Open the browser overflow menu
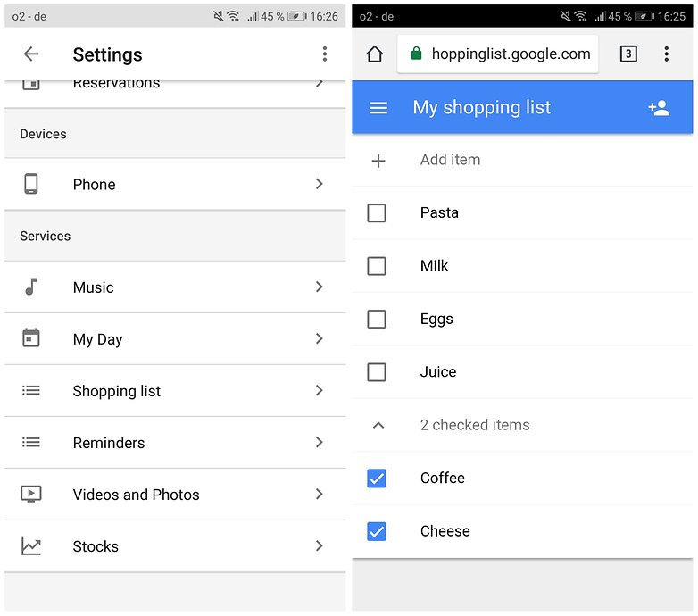 tap(666, 54)
